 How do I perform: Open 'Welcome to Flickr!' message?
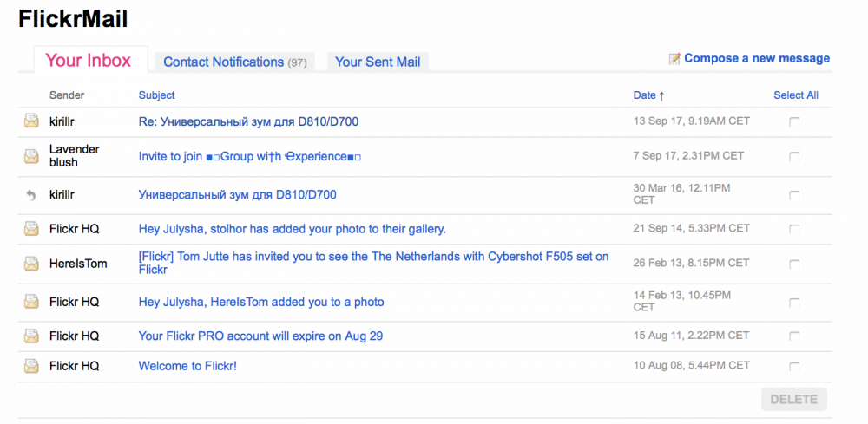(187, 365)
